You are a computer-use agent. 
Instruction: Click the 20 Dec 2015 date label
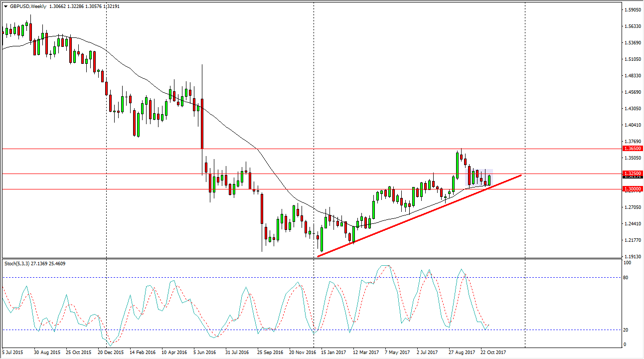pyautogui.click(x=111, y=353)
